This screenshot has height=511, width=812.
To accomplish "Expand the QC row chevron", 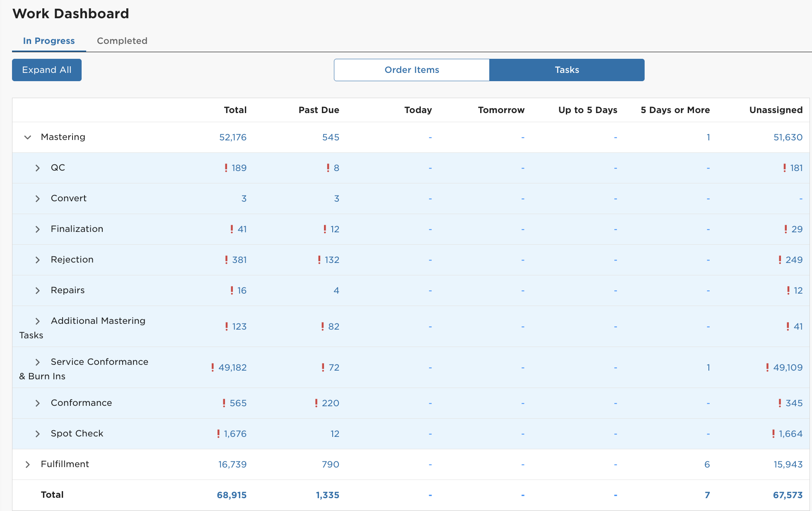I will pyautogui.click(x=37, y=168).
